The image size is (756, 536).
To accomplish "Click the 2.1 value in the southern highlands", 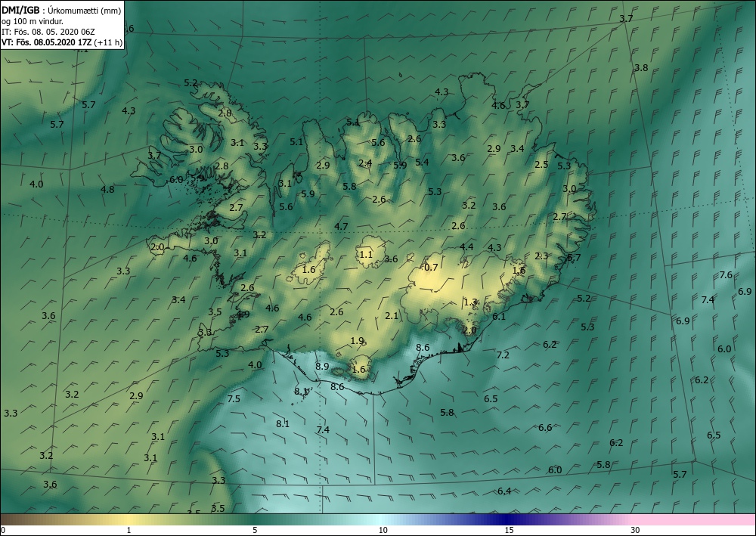I will [x=392, y=316].
